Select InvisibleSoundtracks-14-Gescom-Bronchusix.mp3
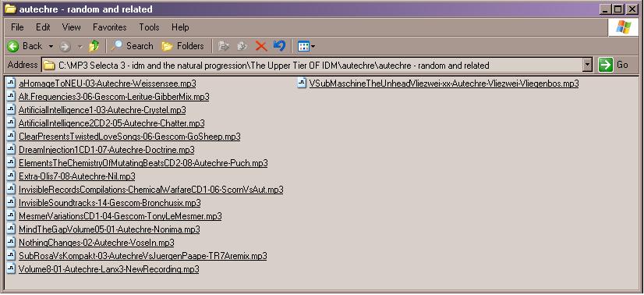 tap(110, 203)
